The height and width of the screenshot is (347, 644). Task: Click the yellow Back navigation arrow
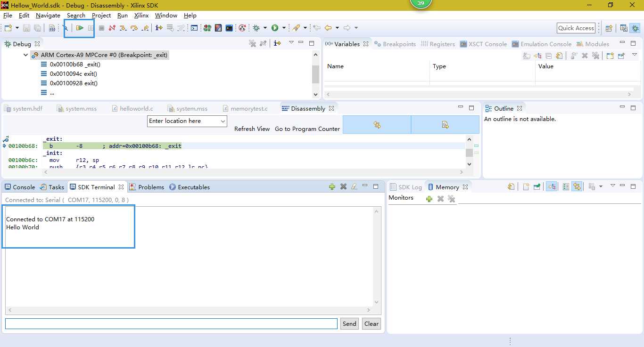click(328, 28)
